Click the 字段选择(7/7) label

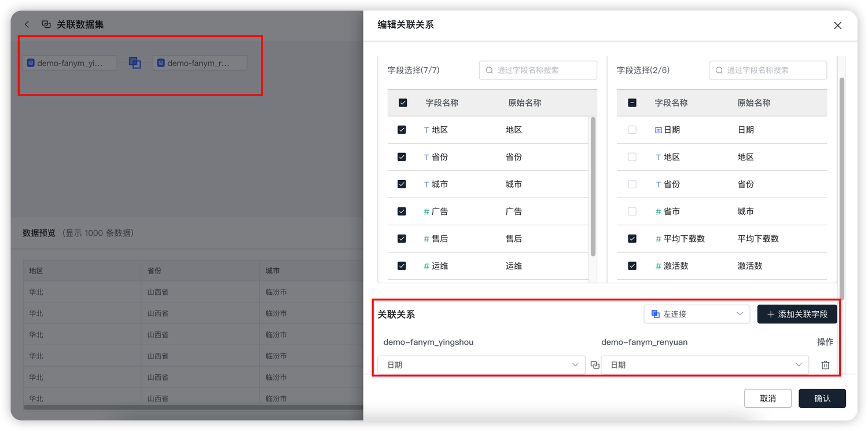414,70
